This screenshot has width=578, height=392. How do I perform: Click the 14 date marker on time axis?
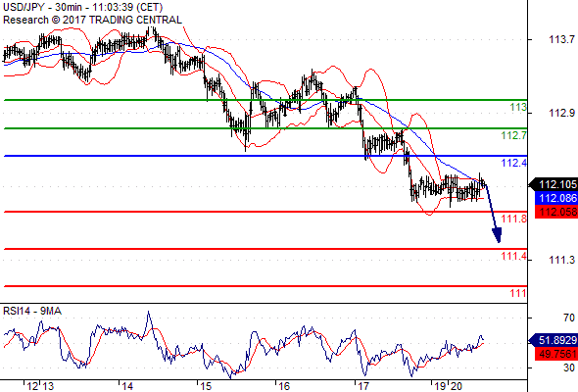coord(127,386)
